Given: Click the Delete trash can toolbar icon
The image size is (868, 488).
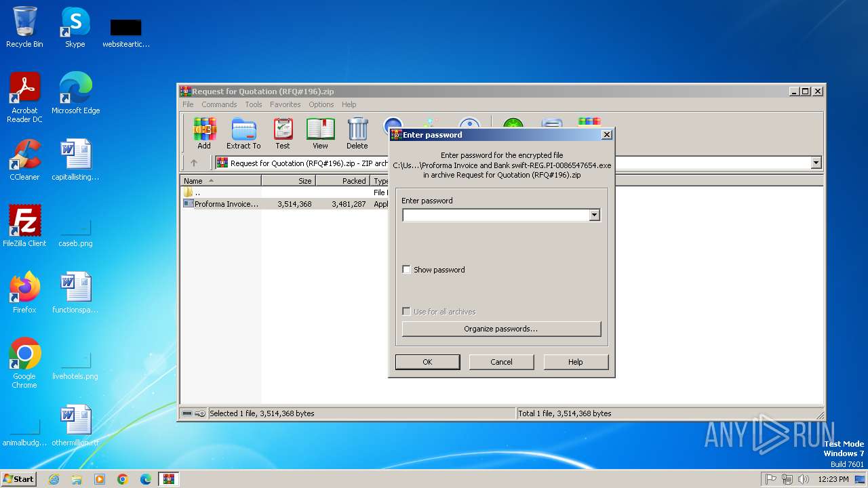Looking at the screenshot, I should point(357,133).
